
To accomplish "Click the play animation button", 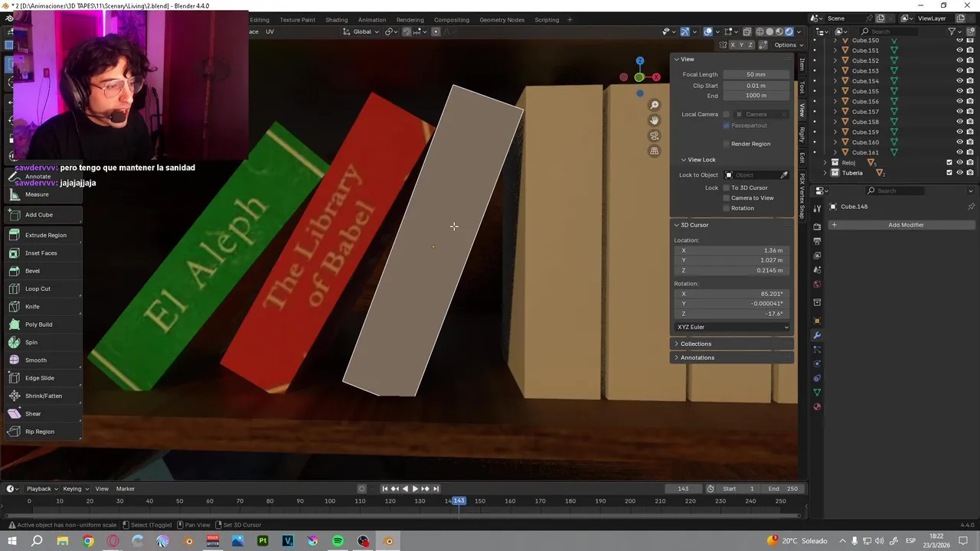I will pos(415,488).
